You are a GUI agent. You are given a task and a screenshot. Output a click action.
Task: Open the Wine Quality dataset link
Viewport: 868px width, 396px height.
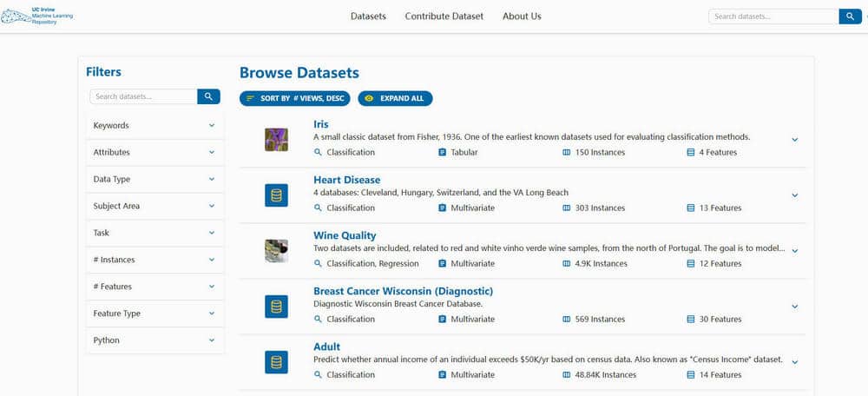pos(345,235)
